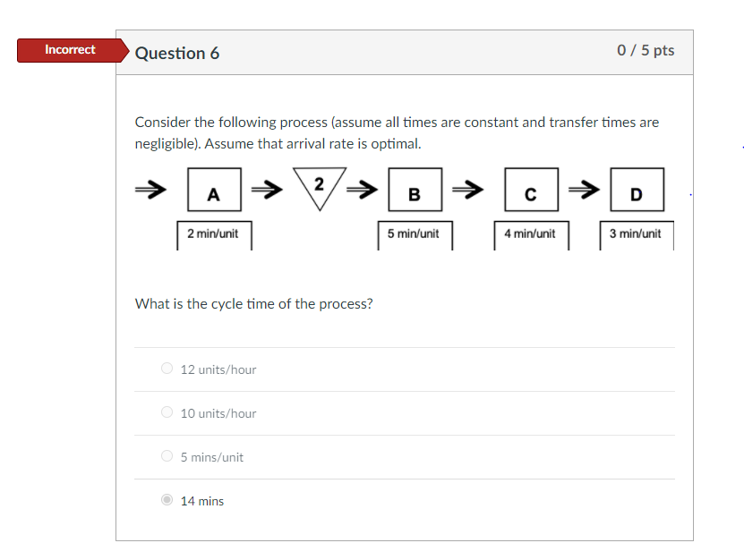Click the arrow between box A and the triangle
This screenshot has width=744, height=560.
click(x=265, y=189)
